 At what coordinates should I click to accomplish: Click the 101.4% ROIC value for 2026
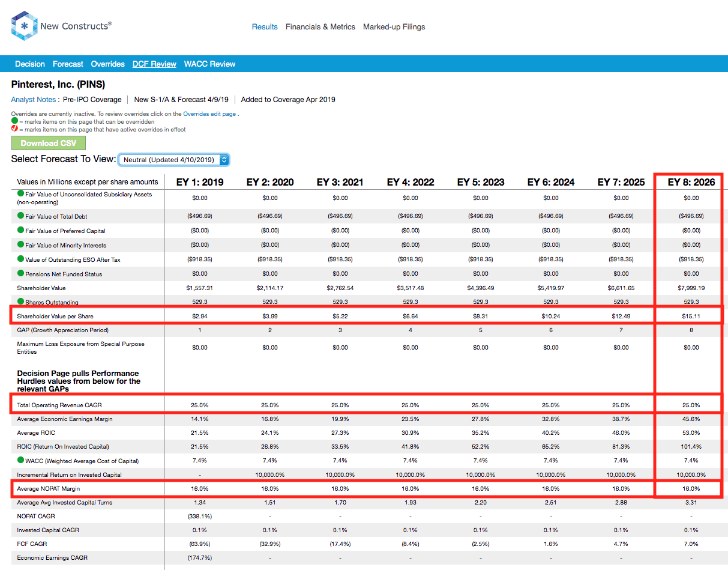691,446
